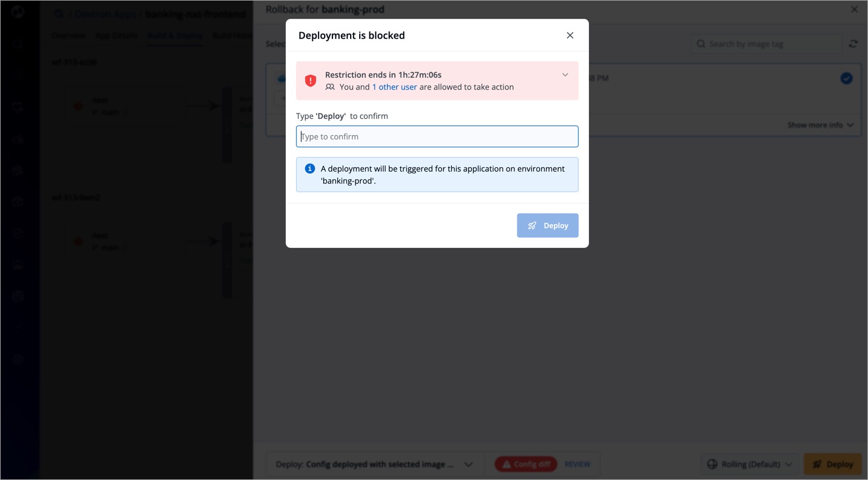Click the REVIEW link beside Config diff
868x480 pixels.
pyautogui.click(x=577, y=464)
